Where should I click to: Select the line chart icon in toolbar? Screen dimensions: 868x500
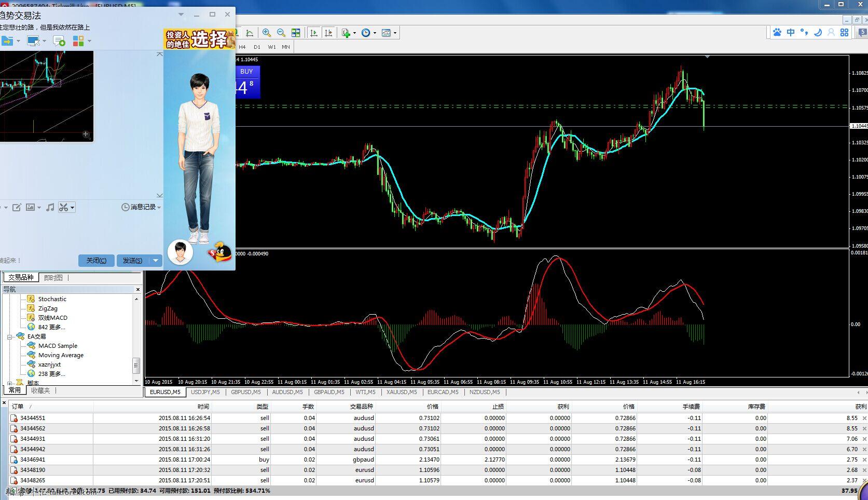pos(250,33)
